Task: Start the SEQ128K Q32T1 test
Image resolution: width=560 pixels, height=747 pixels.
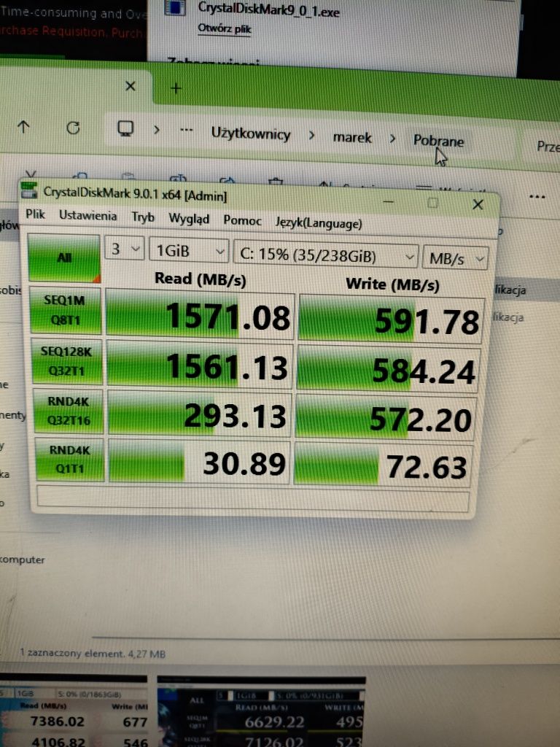Action: click(x=66, y=361)
